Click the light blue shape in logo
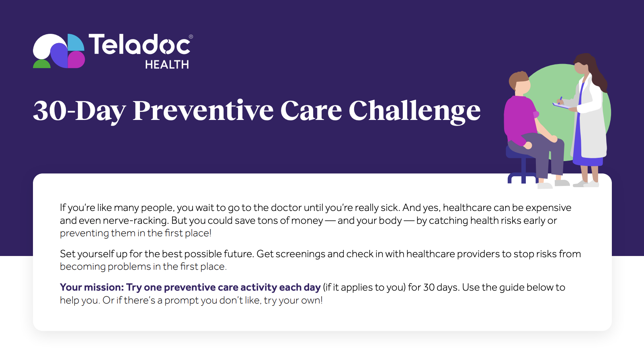Screen dimensions: 644x351 [x=76, y=42]
